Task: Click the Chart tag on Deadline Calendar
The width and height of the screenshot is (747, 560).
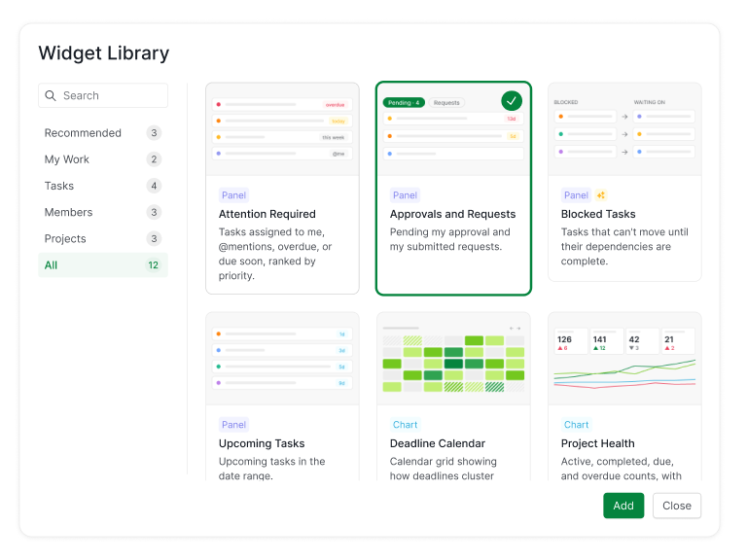Action: click(x=405, y=425)
